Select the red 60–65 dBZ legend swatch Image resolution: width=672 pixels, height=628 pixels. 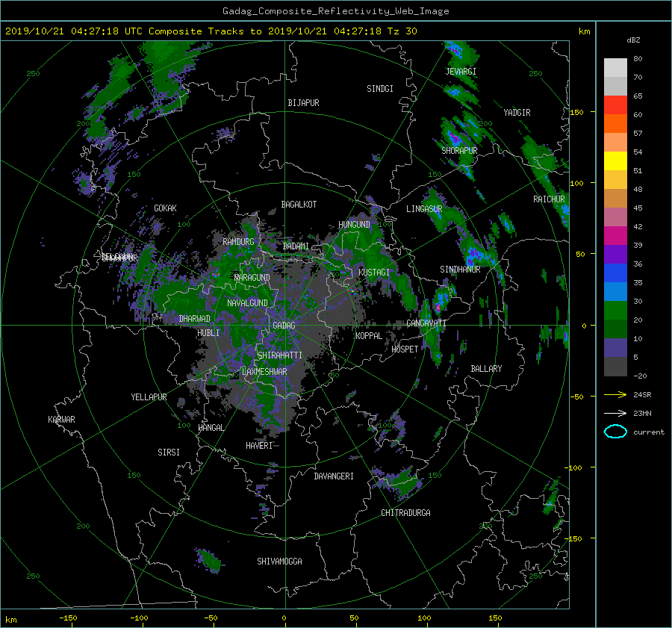tap(615, 105)
